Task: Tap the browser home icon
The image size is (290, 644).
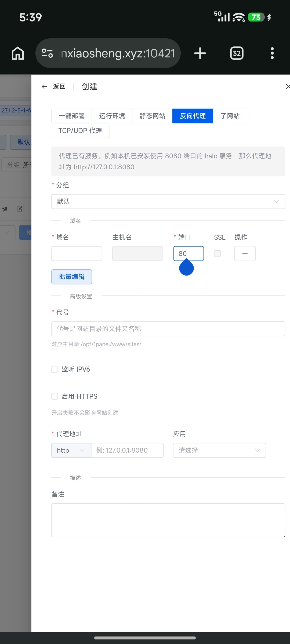Action: pyautogui.click(x=18, y=53)
